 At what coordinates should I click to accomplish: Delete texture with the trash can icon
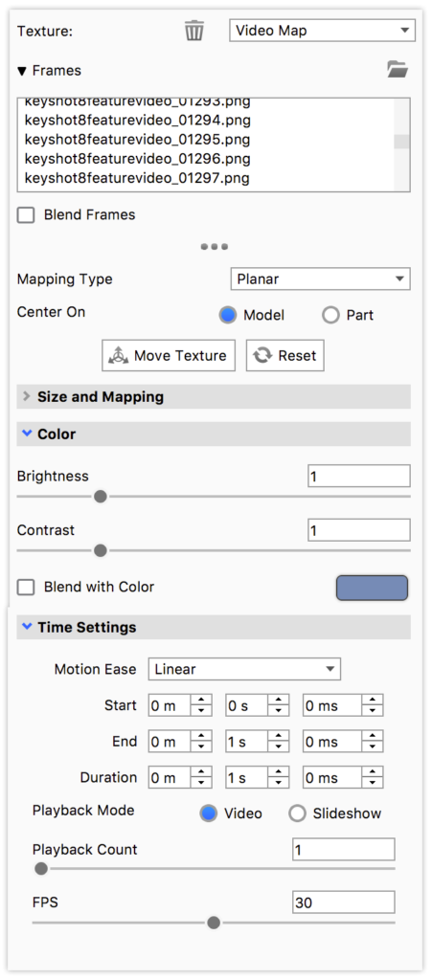194,31
